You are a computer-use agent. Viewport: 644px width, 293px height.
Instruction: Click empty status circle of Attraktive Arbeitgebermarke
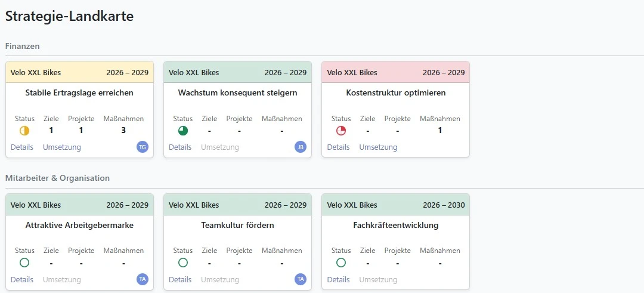tap(24, 263)
